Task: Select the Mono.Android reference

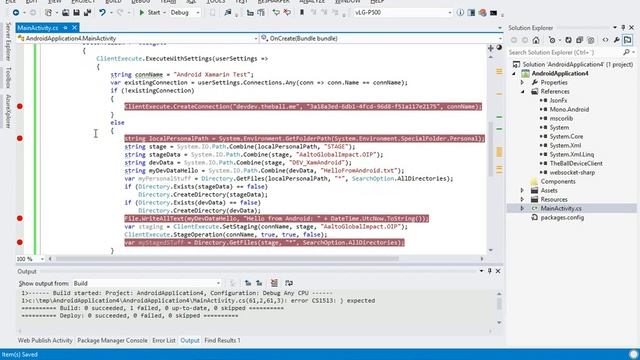Action: 569,109
